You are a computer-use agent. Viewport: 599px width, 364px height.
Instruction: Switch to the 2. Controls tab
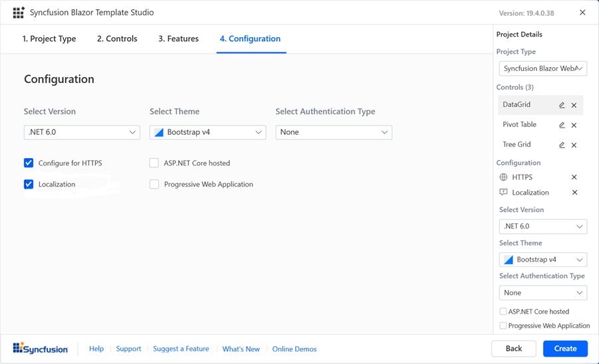tap(117, 39)
